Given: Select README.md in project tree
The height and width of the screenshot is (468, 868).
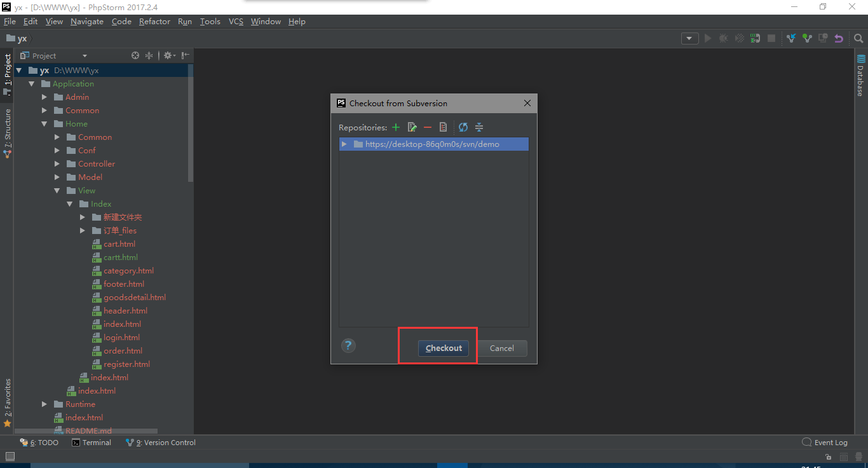Looking at the screenshot, I should click(88, 430).
